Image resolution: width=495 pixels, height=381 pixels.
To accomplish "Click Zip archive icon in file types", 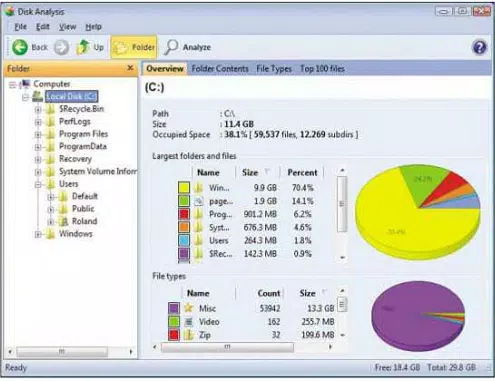I will [x=189, y=335].
